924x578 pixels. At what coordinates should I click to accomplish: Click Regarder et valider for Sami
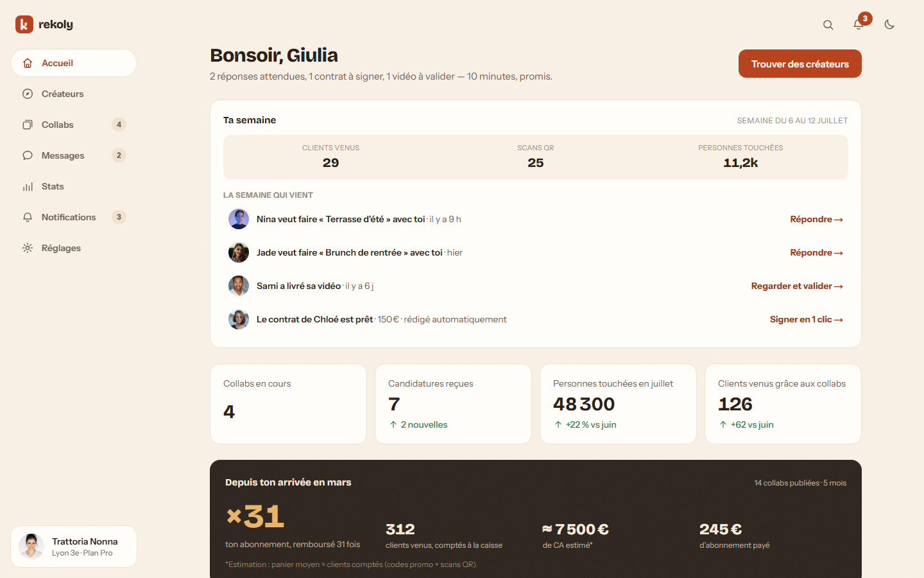tap(797, 286)
